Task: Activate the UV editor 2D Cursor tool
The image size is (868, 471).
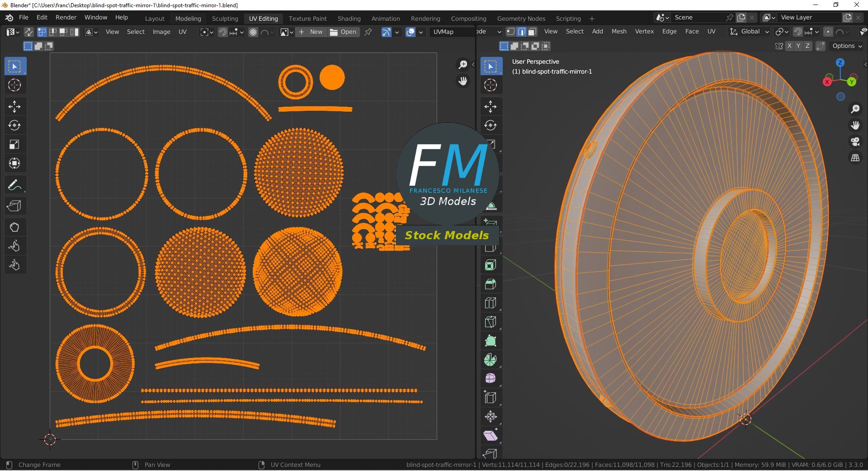Action: [x=14, y=85]
